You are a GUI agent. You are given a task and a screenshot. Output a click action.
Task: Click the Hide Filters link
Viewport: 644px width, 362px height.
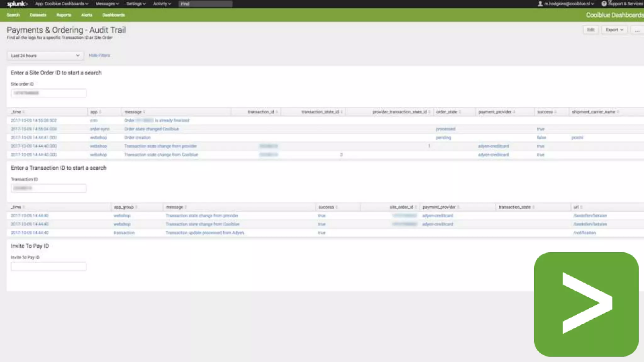[99, 55]
